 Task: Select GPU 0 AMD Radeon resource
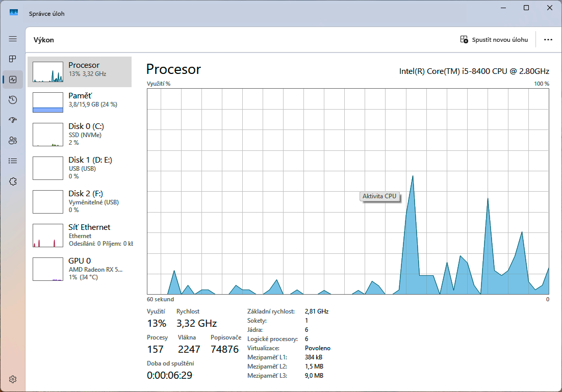[x=80, y=269]
